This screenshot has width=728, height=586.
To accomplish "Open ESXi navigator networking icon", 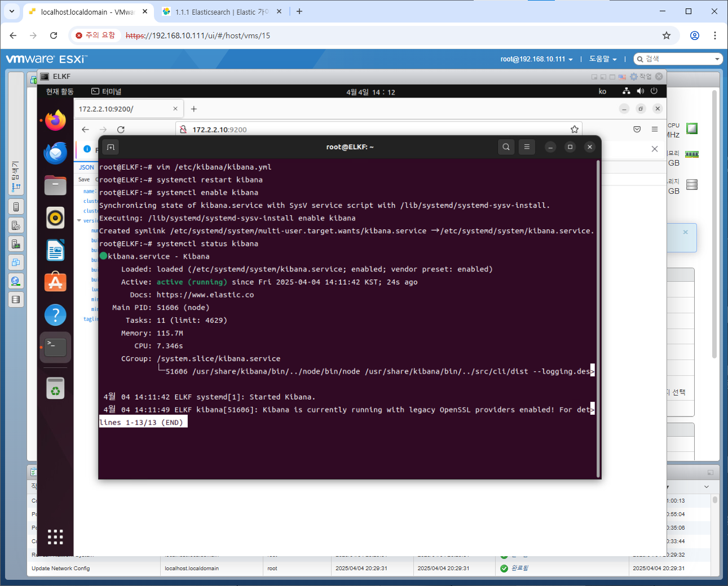I will pyautogui.click(x=16, y=281).
